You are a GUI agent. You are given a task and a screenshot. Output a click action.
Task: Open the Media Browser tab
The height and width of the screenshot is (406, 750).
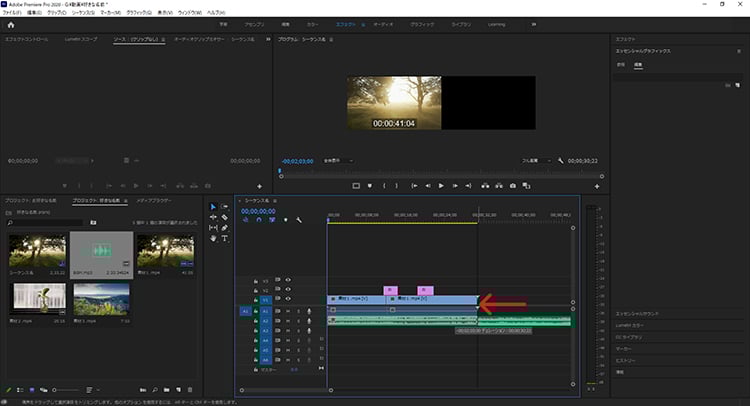tap(154, 201)
